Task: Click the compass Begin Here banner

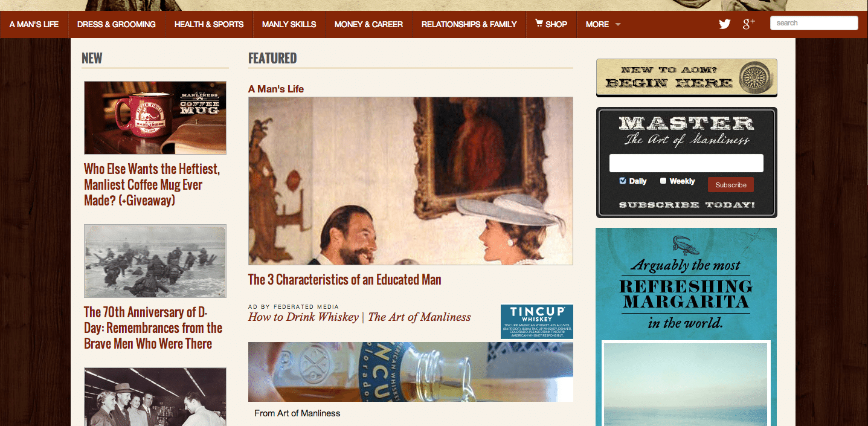Action: coord(686,77)
